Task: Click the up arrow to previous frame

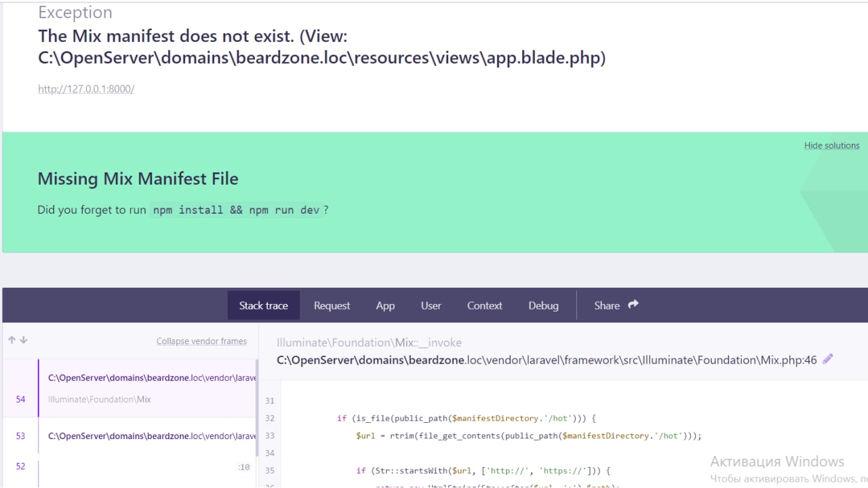Action: pyautogui.click(x=12, y=340)
